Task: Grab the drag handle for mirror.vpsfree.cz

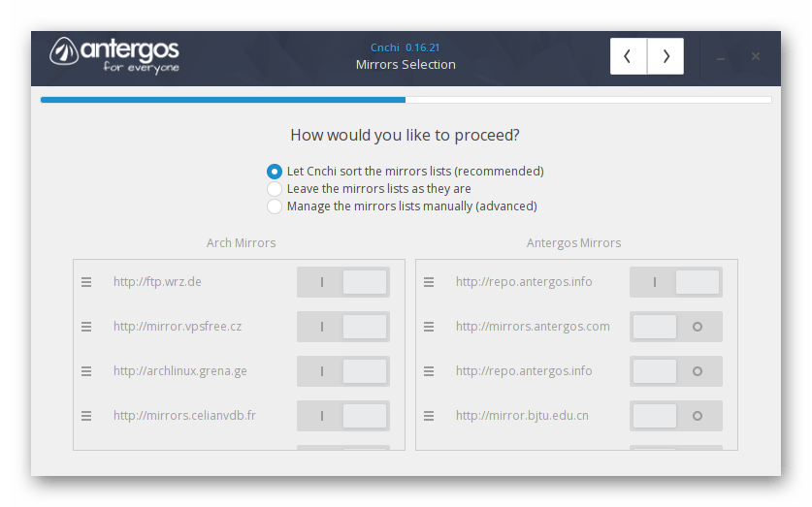Action: (x=86, y=327)
